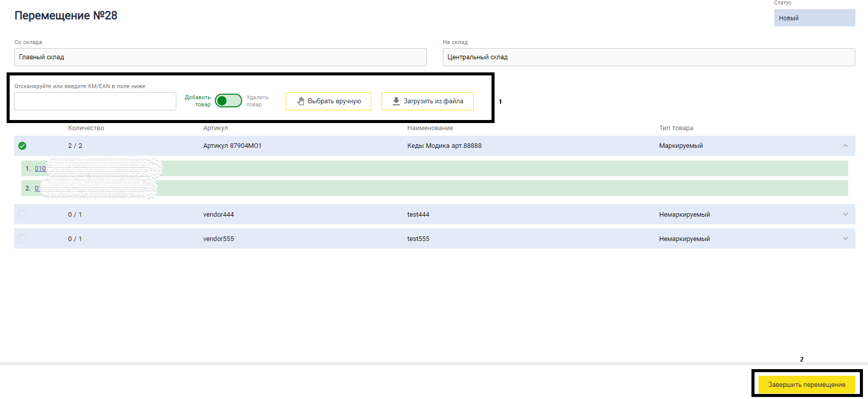Screen dimensions: 868x399
Task: Click Завершить перемещение button
Action: pyautogui.click(x=807, y=384)
